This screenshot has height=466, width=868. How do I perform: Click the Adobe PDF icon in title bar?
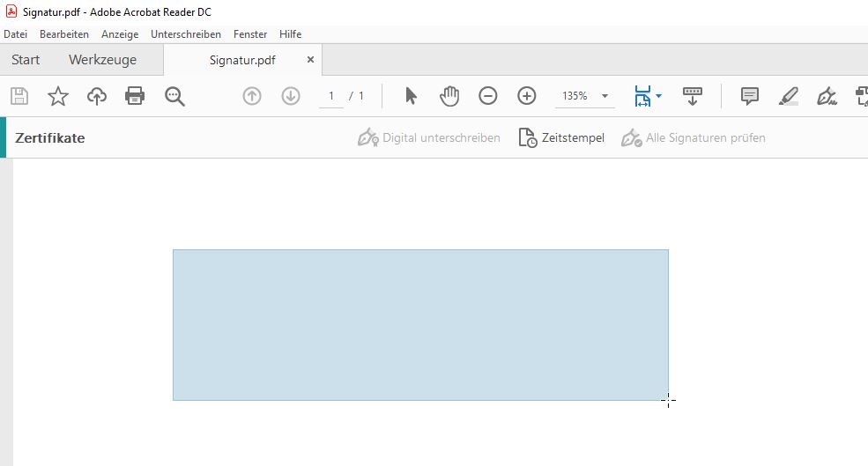[11, 11]
